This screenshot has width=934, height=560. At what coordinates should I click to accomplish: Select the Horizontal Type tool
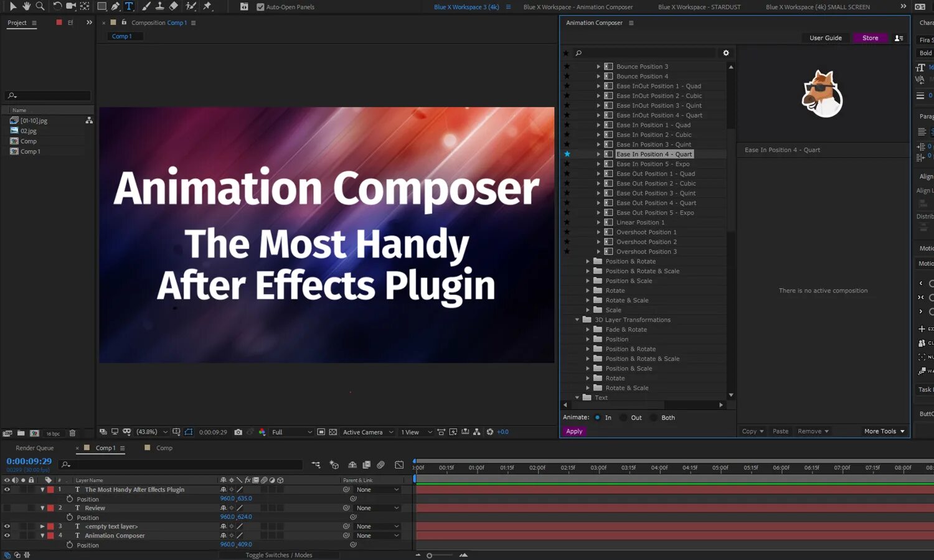point(129,6)
